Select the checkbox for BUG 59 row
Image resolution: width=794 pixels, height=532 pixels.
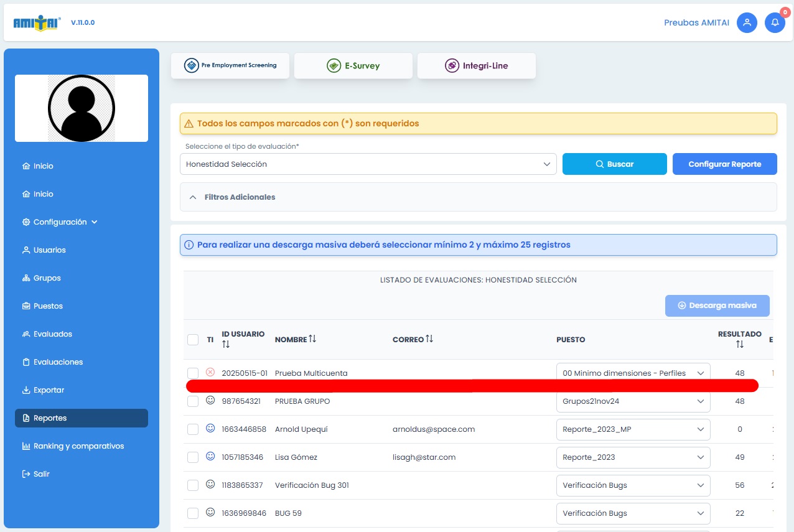tap(193, 513)
